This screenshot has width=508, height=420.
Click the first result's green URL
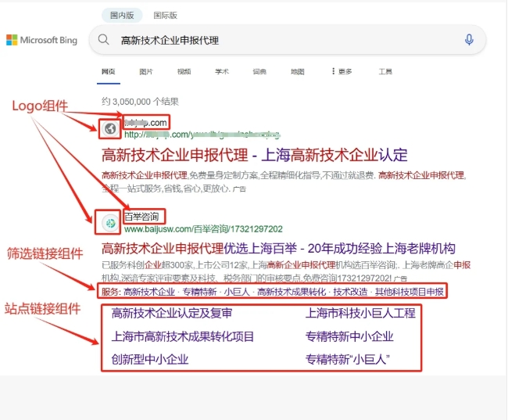(x=202, y=135)
